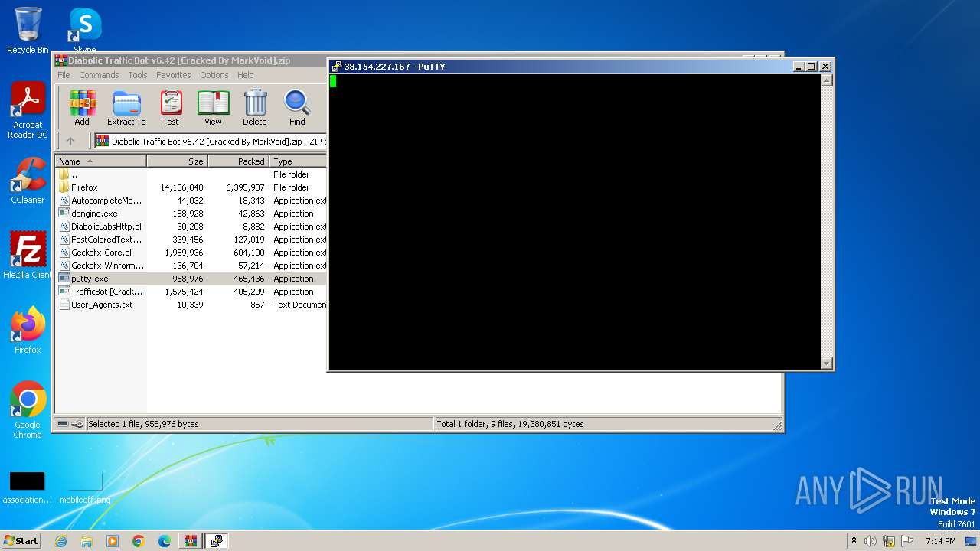
Task: Select User_Agents.txt file
Action: 191,305
